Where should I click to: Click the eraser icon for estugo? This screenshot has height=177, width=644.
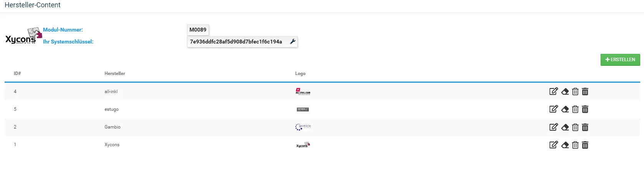[565, 109]
